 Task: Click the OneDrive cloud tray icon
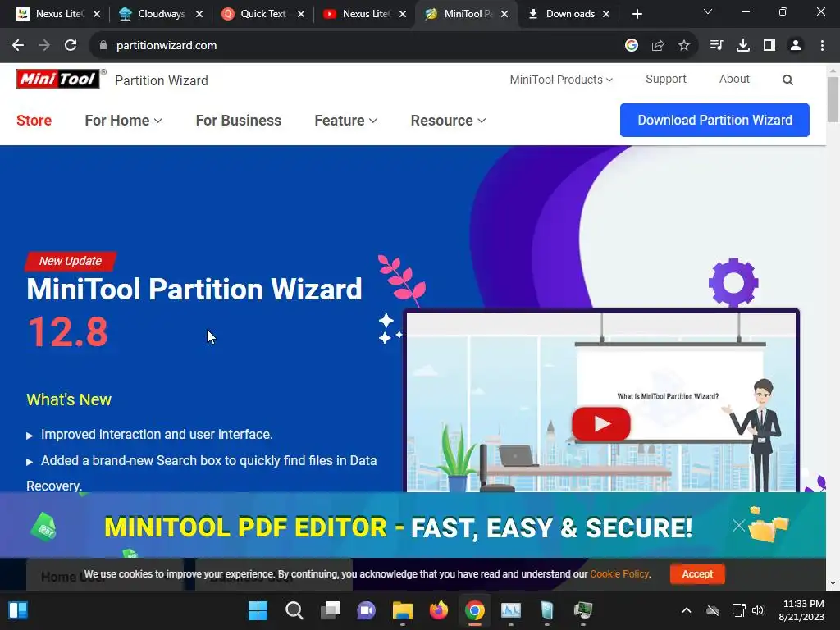[713, 610]
